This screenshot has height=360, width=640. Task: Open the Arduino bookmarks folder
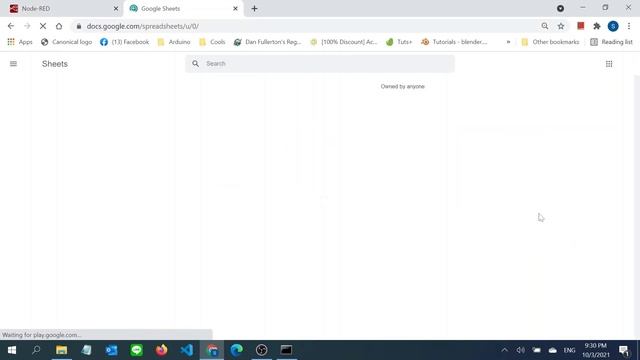coord(174,42)
